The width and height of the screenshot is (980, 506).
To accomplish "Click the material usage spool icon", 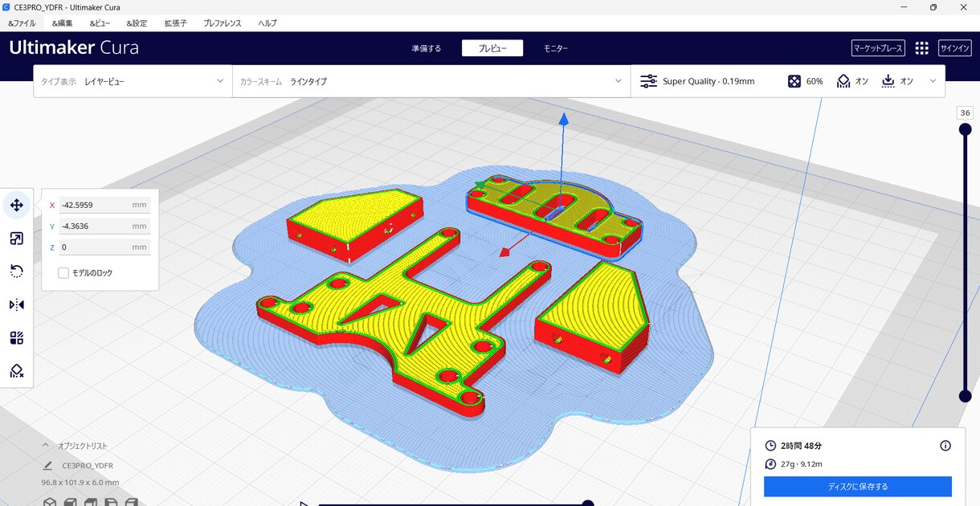I will [771, 463].
